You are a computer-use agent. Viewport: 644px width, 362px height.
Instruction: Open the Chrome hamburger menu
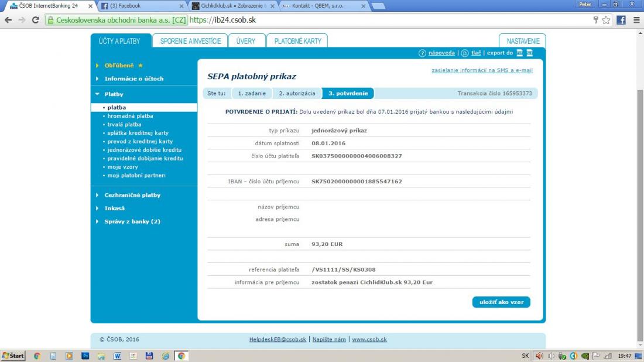pos(636,20)
